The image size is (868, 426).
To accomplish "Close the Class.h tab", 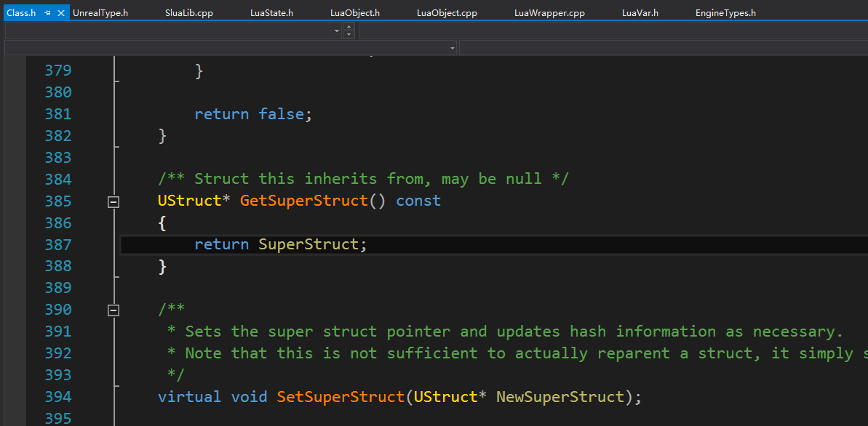I will click(61, 13).
